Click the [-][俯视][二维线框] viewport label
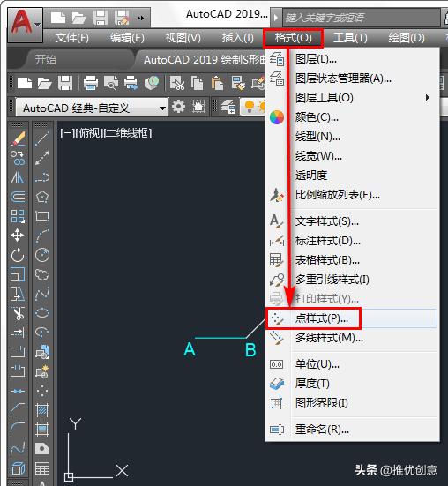Image resolution: width=448 pixels, height=486 pixels. pyautogui.click(x=106, y=133)
